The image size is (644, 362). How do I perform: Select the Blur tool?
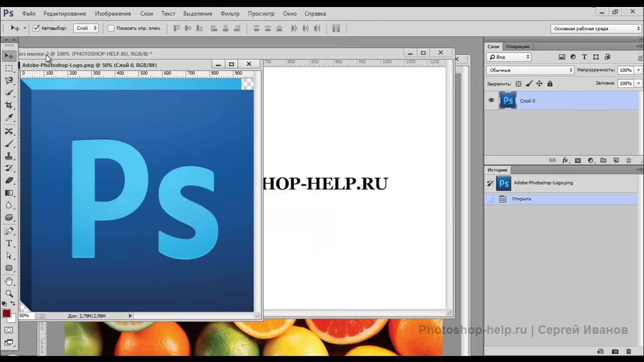click(x=9, y=205)
